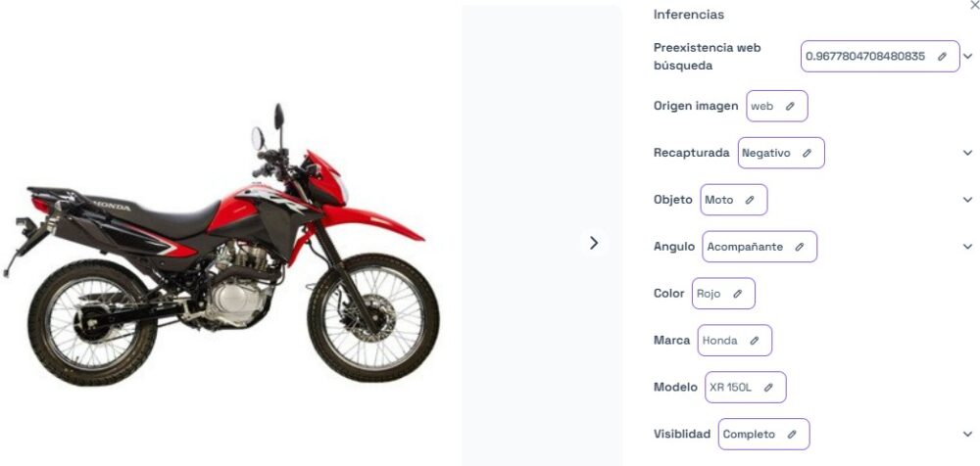Click the Completo visibility field

click(763, 434)
